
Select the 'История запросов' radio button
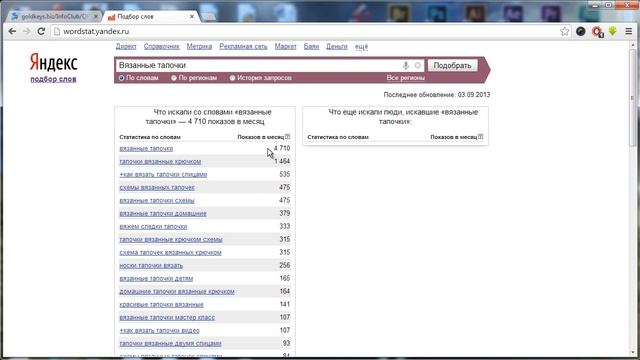click(232, 78)
